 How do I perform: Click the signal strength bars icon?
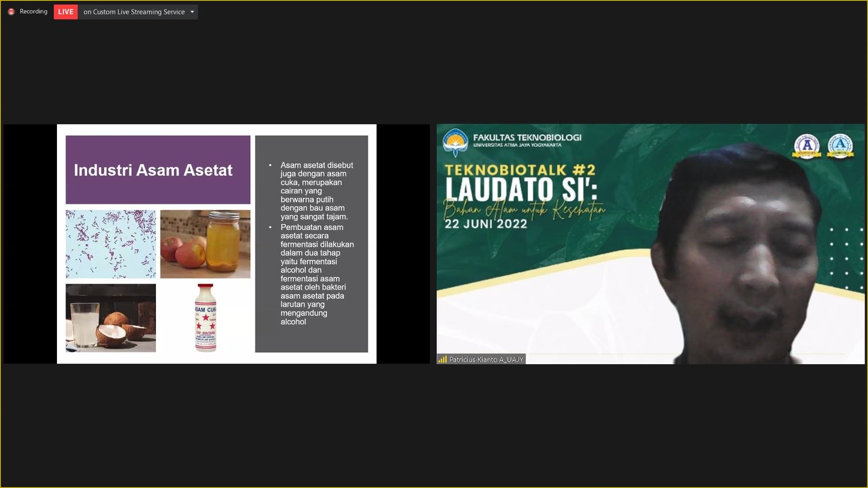(x=442, y=359)
